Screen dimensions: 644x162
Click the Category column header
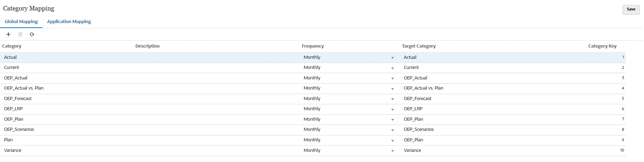point(12,46)
